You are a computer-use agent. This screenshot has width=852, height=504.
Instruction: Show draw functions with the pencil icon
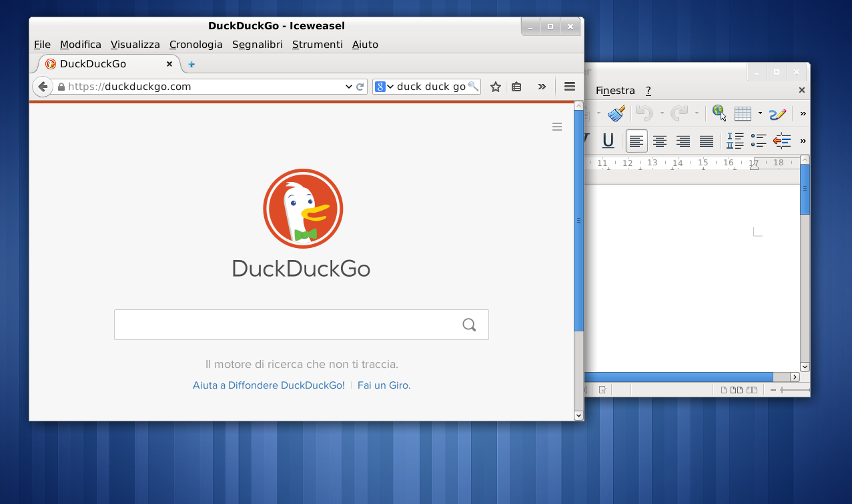(777, 113)
